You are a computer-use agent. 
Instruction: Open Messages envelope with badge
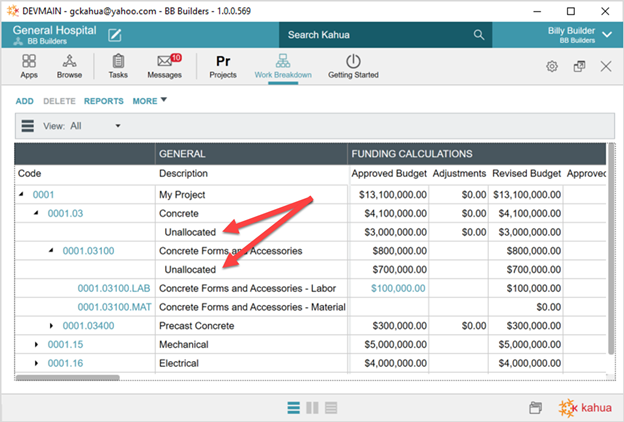coord(164,66)
